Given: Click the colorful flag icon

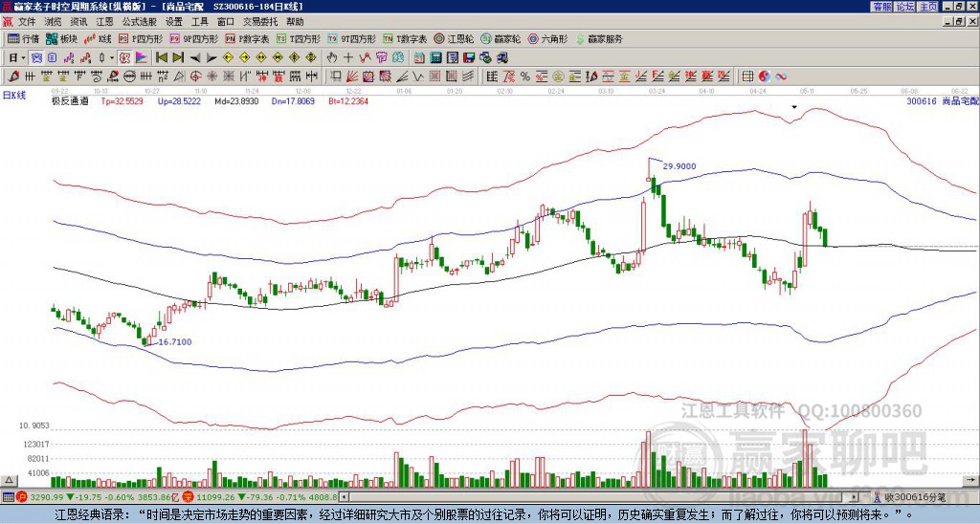Looking at the screenshot, I should (x=142, y=57).
